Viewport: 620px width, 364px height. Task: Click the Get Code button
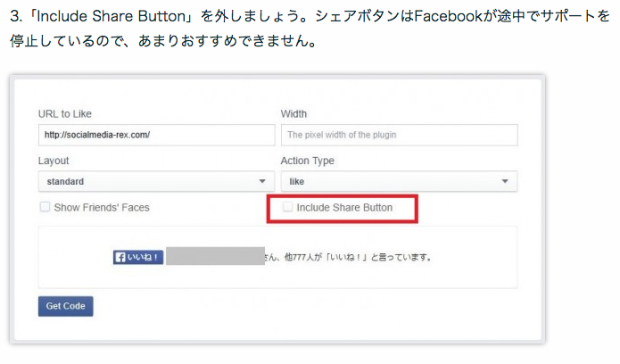pyautogui.click(x=66, y=306)
